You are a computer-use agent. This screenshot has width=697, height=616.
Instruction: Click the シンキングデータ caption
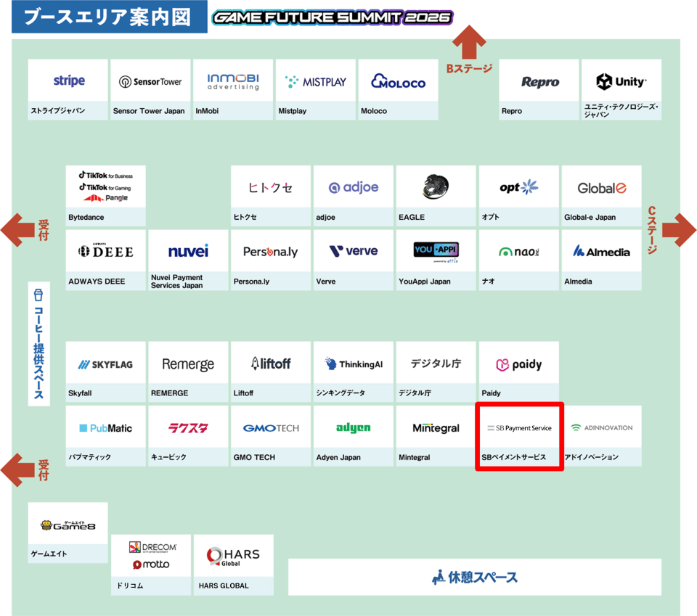pyautogui.click(x=341, y=393)
